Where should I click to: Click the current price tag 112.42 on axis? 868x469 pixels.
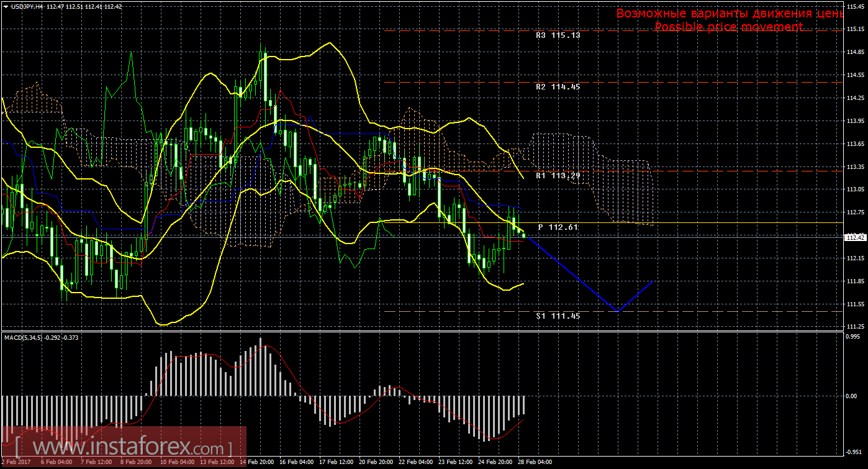tap(856, 237)
